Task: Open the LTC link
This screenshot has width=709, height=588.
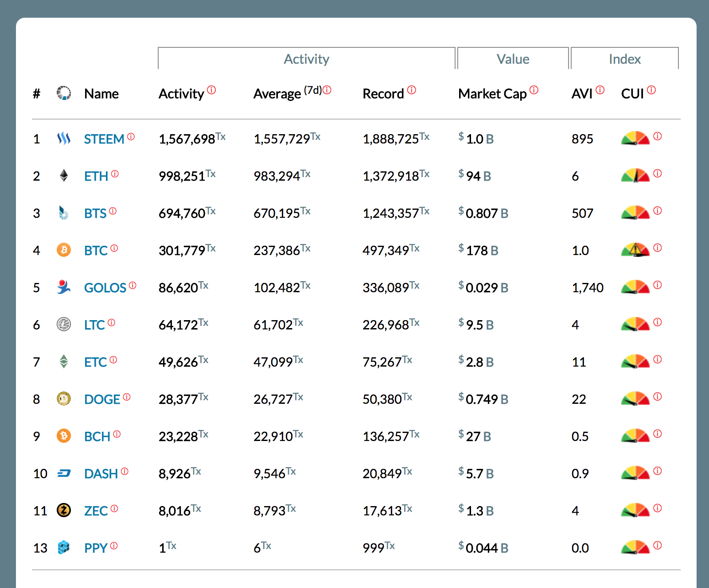Action: 94,325
